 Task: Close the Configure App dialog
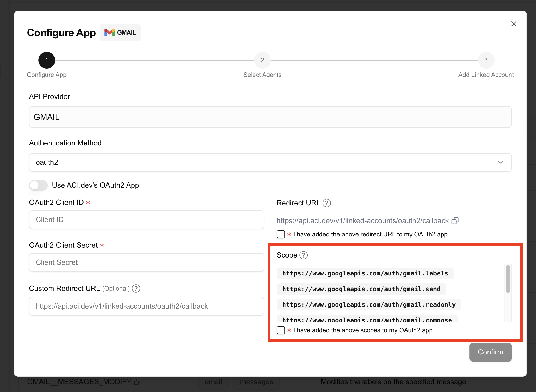point(514,24)
